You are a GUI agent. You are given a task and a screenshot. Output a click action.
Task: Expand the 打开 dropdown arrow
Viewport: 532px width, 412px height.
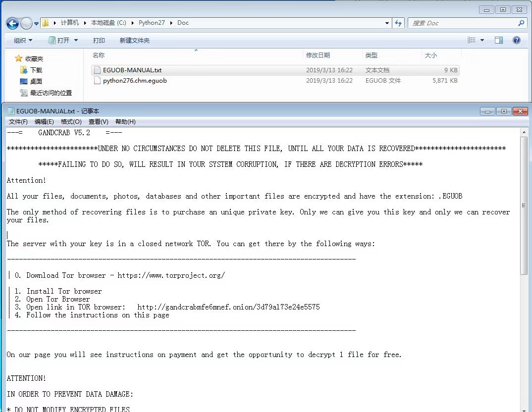point(76,40)
